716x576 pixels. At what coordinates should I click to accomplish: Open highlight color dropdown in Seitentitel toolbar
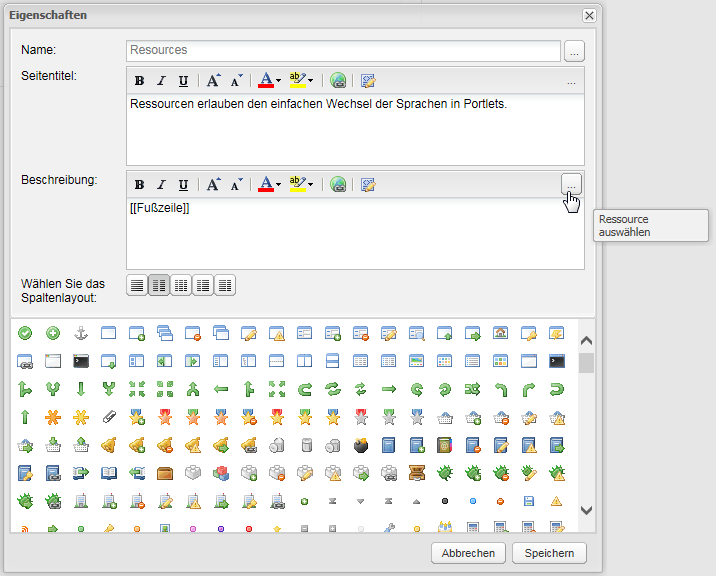click(x=311, y=81)
